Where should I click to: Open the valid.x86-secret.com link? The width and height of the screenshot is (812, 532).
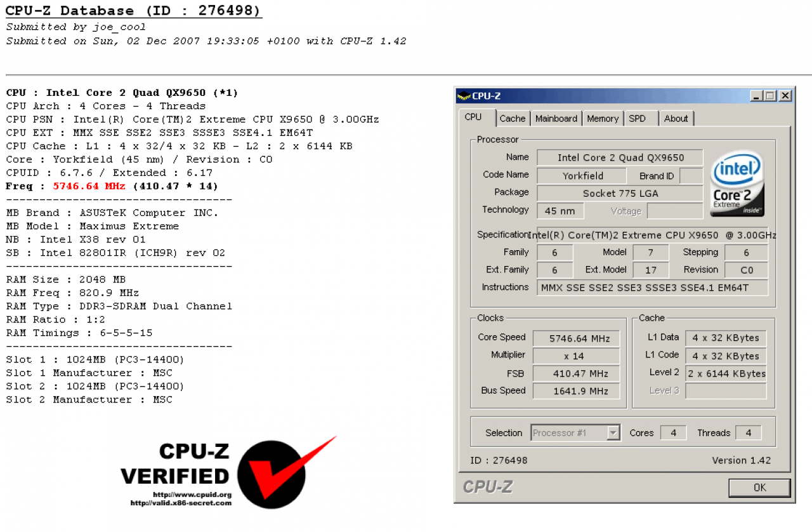coord(181,503)
